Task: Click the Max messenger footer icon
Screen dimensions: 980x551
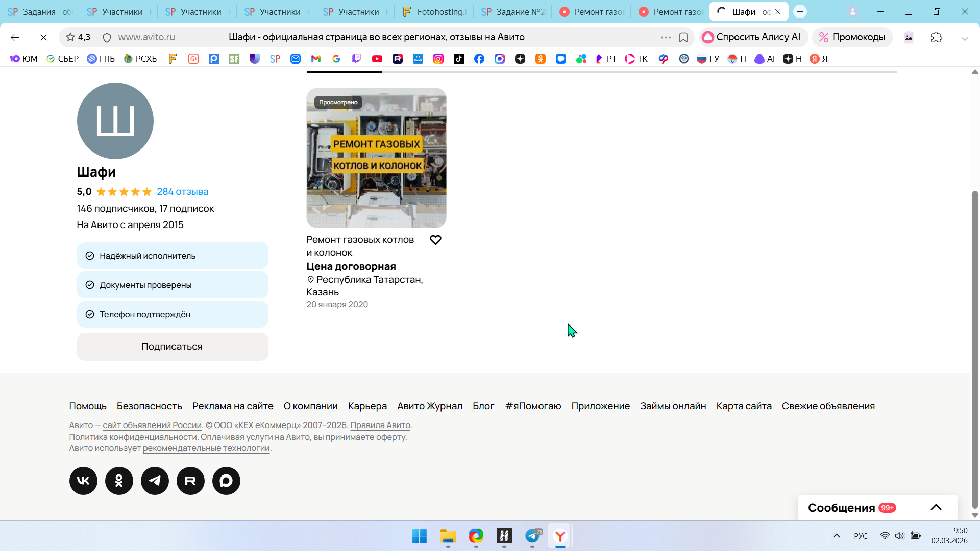Action: coord(226,481)
